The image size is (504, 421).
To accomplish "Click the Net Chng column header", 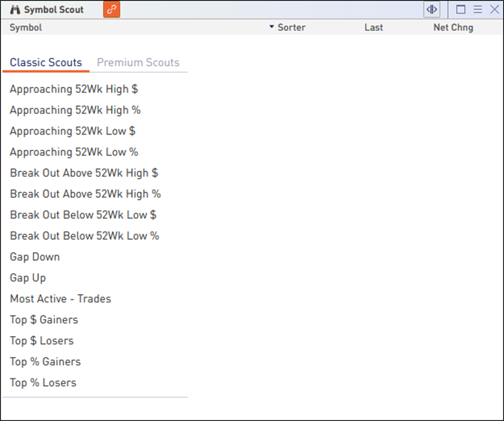I will click(453, 27).
